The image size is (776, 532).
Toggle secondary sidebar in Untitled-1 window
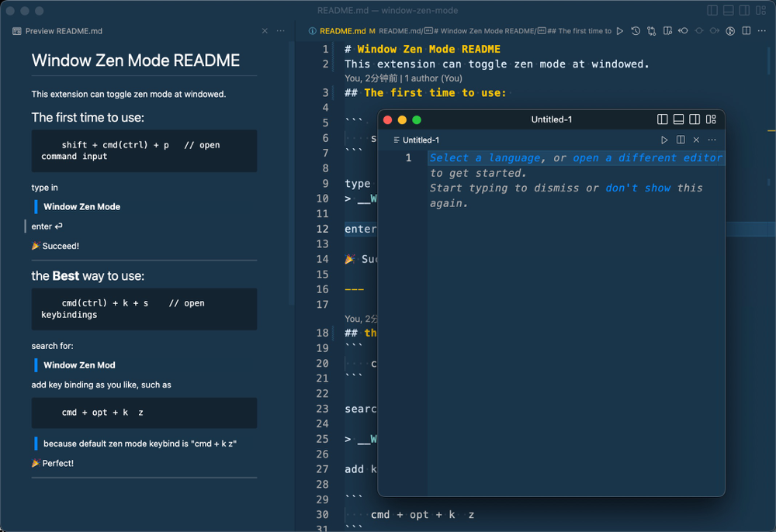pos(695,119)
